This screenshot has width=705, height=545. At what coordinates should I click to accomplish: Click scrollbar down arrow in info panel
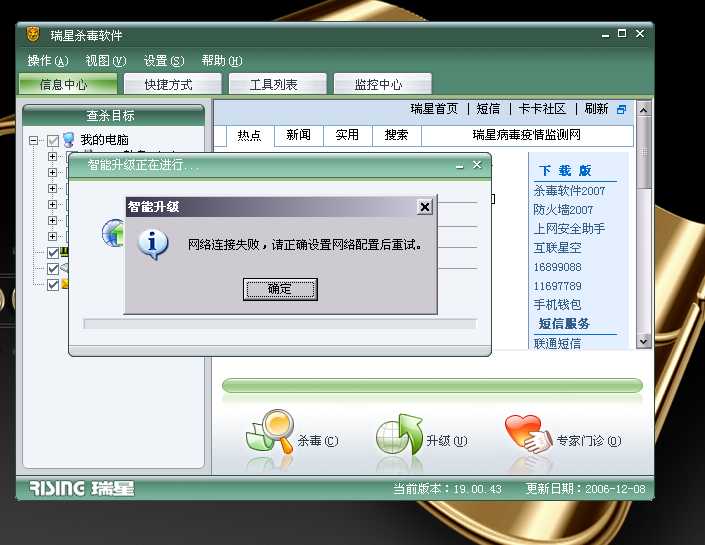click(x=643, y=341)
